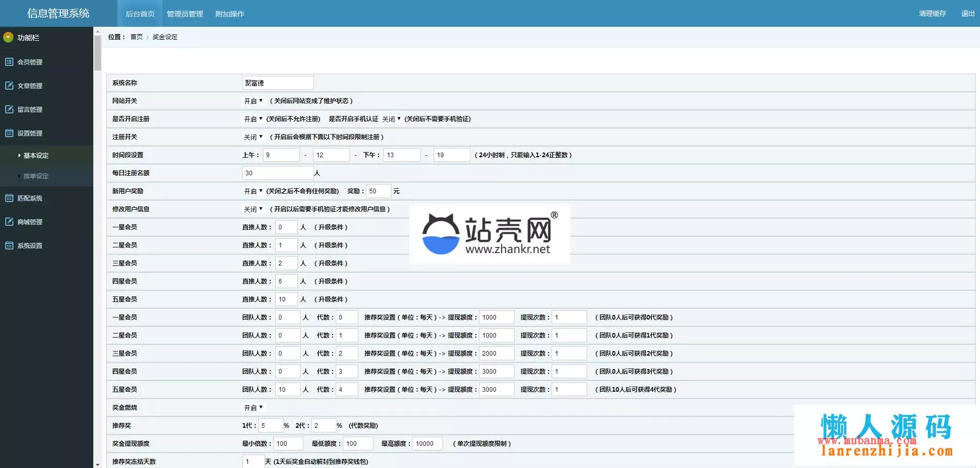Click the 文章管理 edit icon
The width and height of the screenshot is (980, 468).
click(9, 86)
